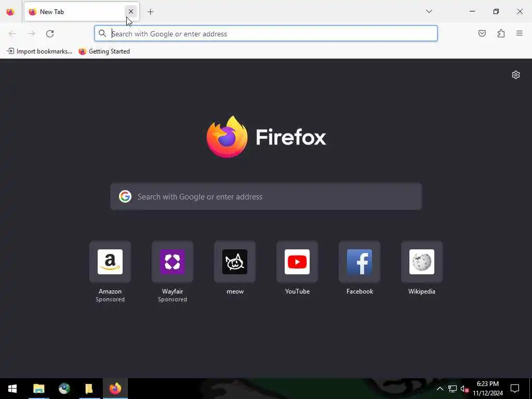Open the network status tray icon
The width and height of the screenshot is (532, 399).
pyautogui.click(x=453, y=389)
